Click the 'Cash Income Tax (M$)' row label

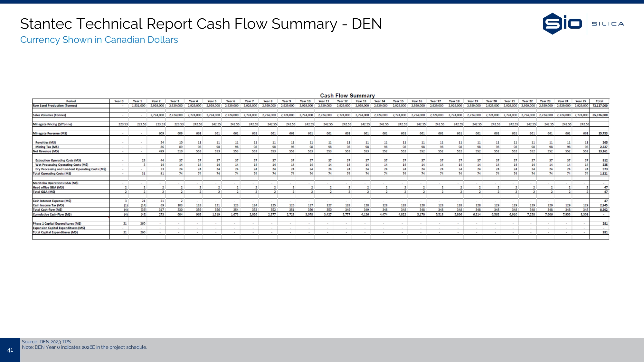pos(48,205)
